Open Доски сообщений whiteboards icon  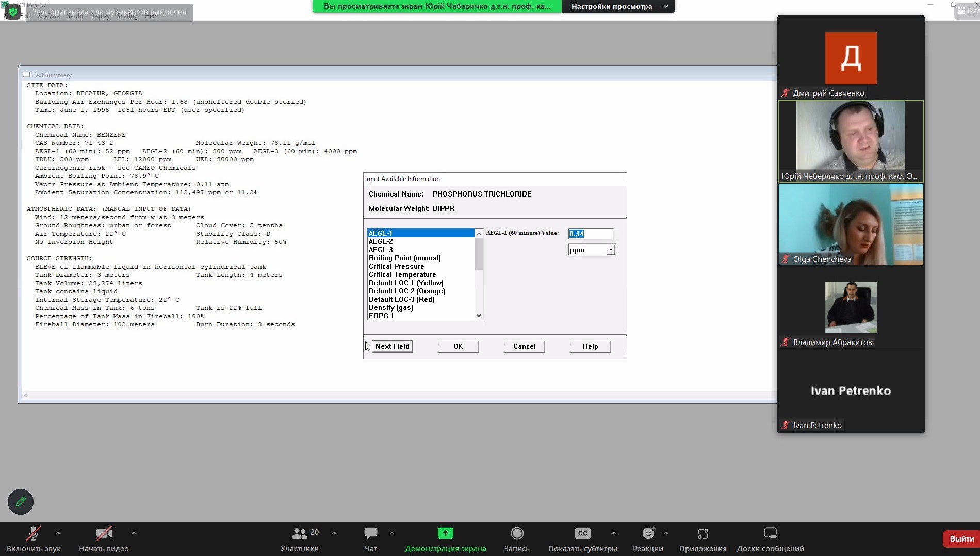point(771,533)
